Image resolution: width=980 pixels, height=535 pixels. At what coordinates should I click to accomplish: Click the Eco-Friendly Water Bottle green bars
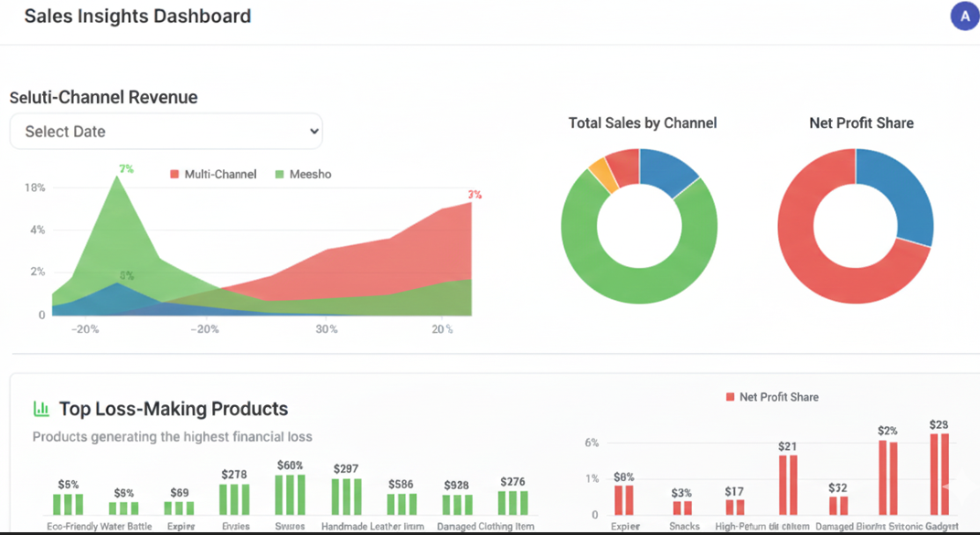coord(69,505)
